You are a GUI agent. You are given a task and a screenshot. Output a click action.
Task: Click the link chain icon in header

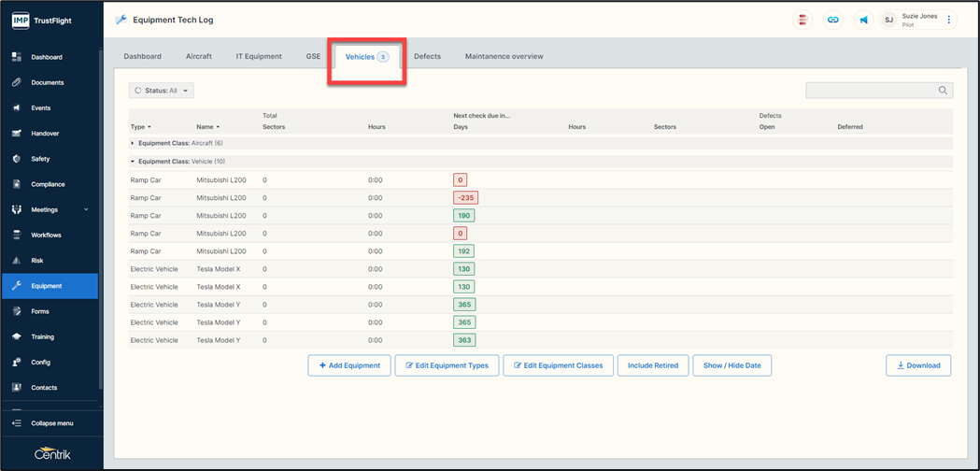click(x=833, y=20)
